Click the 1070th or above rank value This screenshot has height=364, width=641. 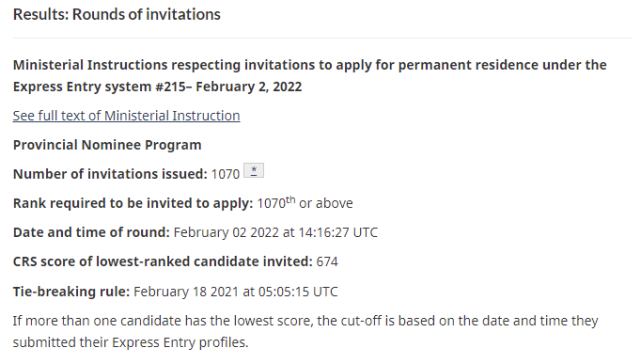tap(305, 203)
